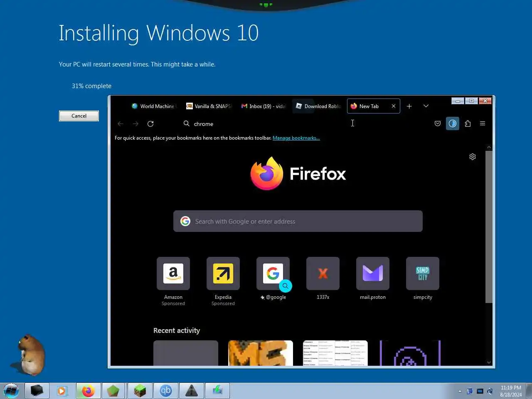532x399 pixels.
Task: Select the New Tab tab
Action: click(x=369, y=106)
